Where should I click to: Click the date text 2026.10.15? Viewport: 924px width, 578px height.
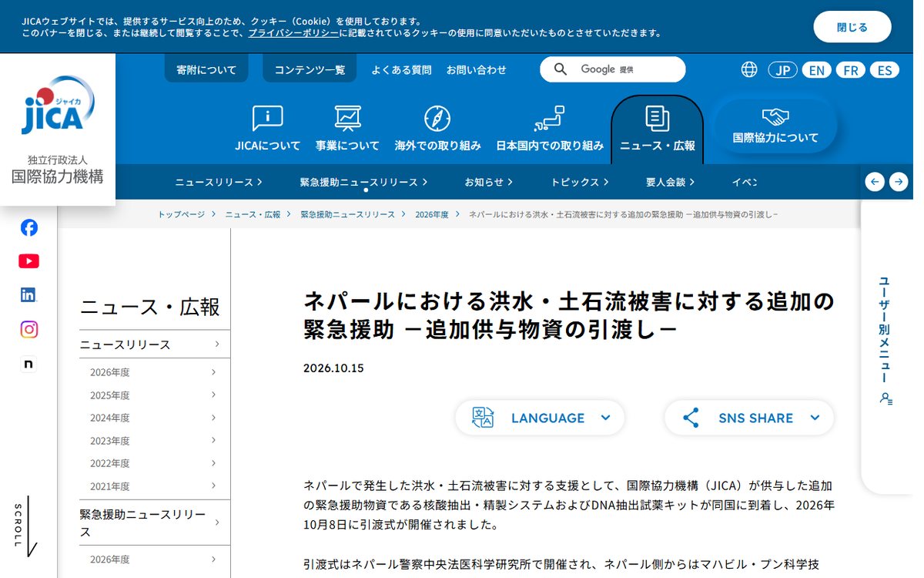(x=333, y=368)
